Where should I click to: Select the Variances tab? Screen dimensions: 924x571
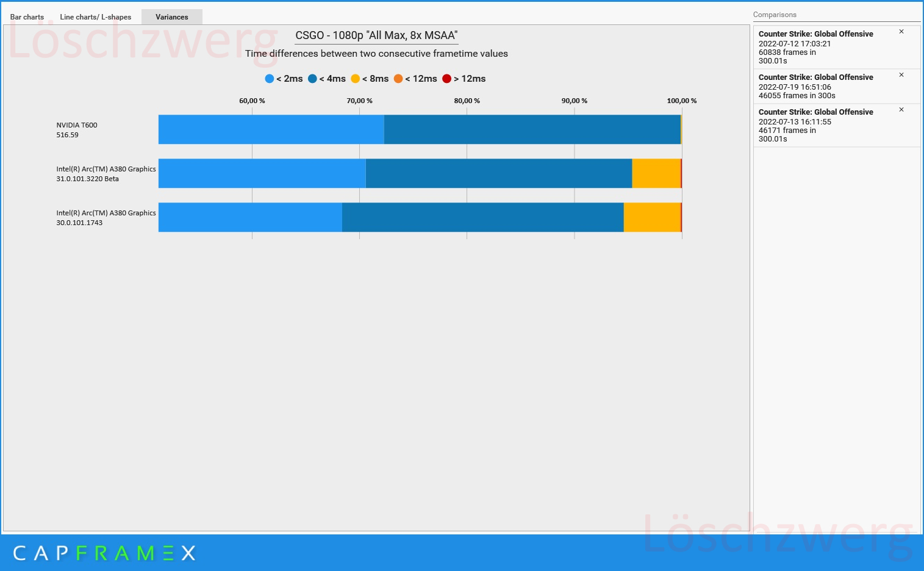[x=172, y=17]
